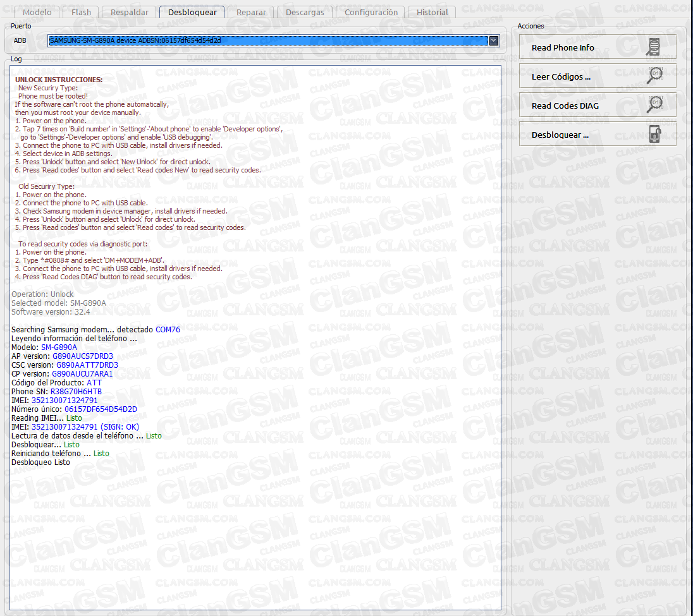The width and height of the screenshot is (693, 616).
Task: Click 'Leyendo información del teléfono' log line
Action: [74, 338]
